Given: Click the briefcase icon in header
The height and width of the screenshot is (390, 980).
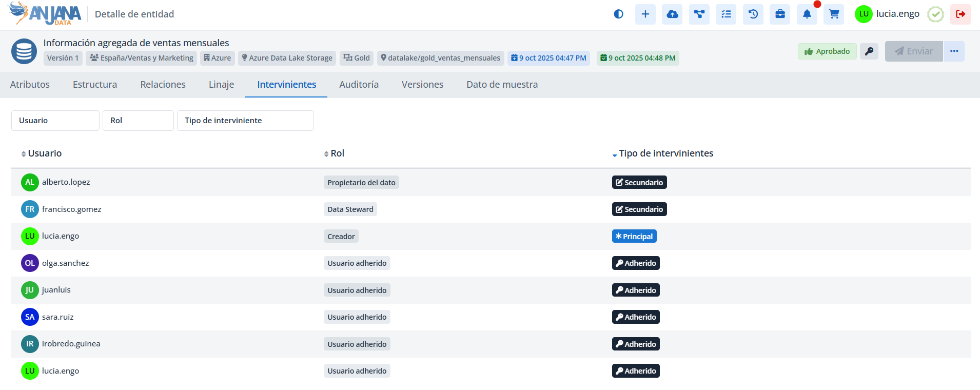Looking at the screenshot, I should [780, 14].
